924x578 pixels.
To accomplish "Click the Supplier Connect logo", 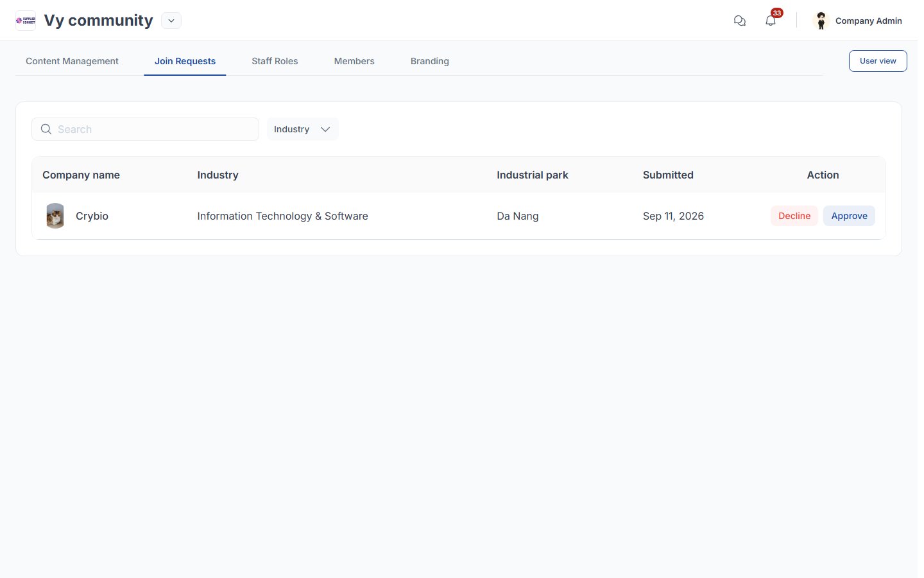I will point(26,21).
